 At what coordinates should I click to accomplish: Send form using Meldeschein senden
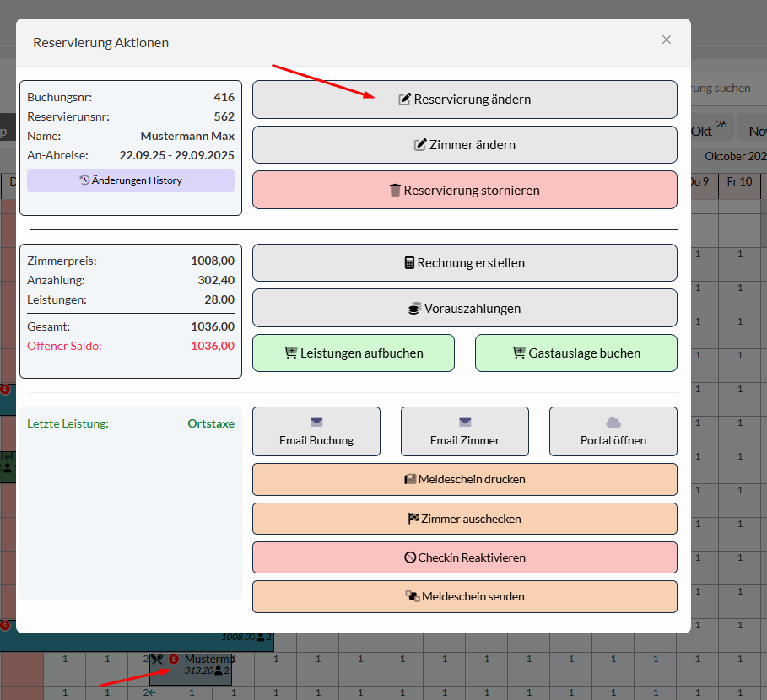[464, 596]
